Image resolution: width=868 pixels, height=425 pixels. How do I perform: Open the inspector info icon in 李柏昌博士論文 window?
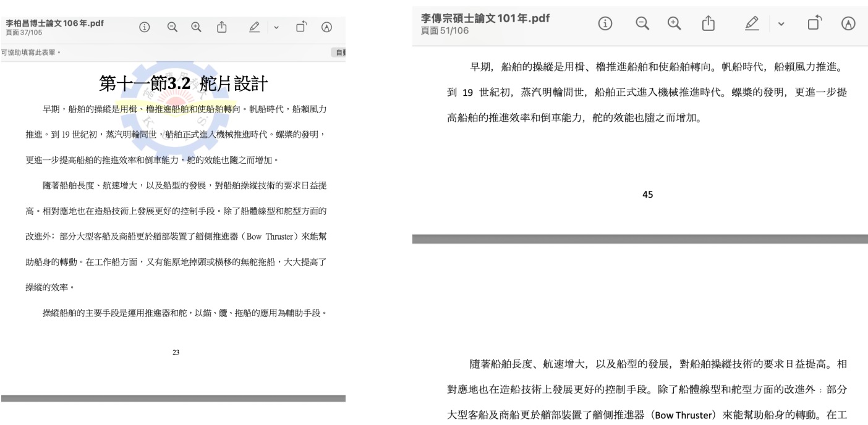[x=145, y=27]
